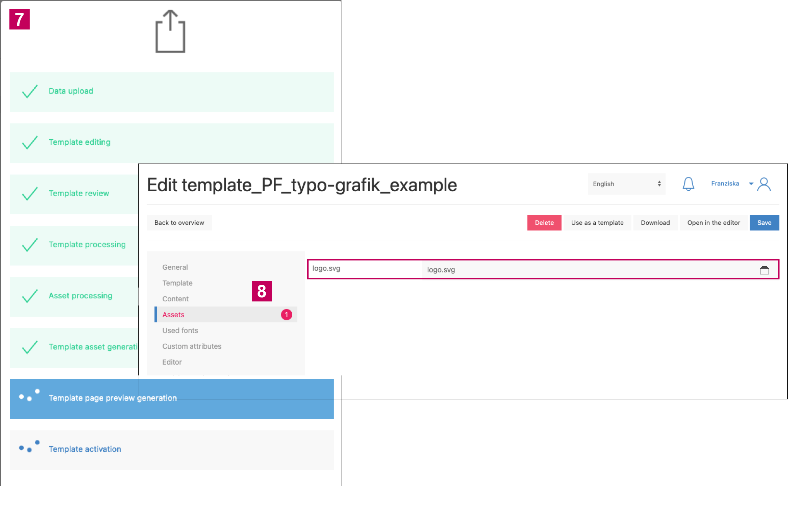Click the Assets badge showing 1
This screenshot has height=531, width=812.
pos(286,314)
